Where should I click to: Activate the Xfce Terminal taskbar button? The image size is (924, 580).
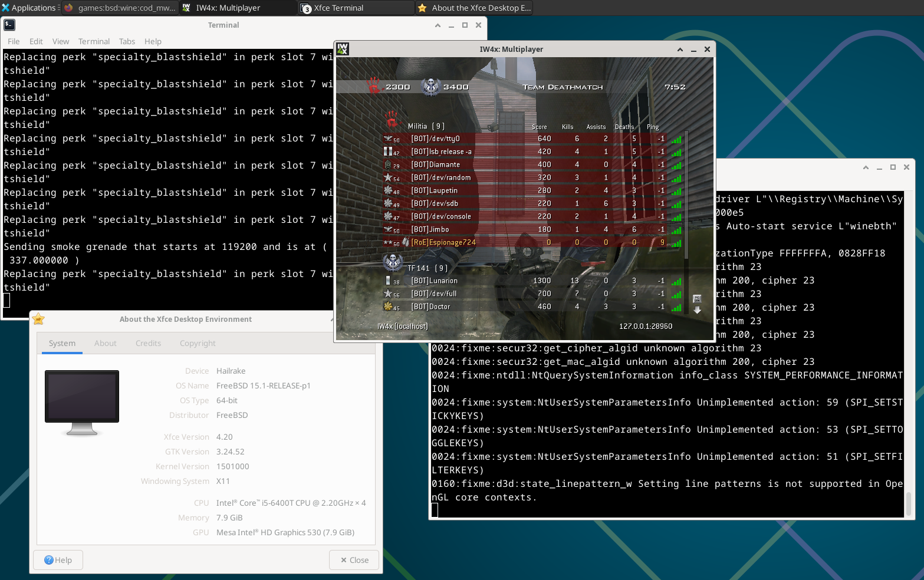pyautogui.click(x=356, y=8)
